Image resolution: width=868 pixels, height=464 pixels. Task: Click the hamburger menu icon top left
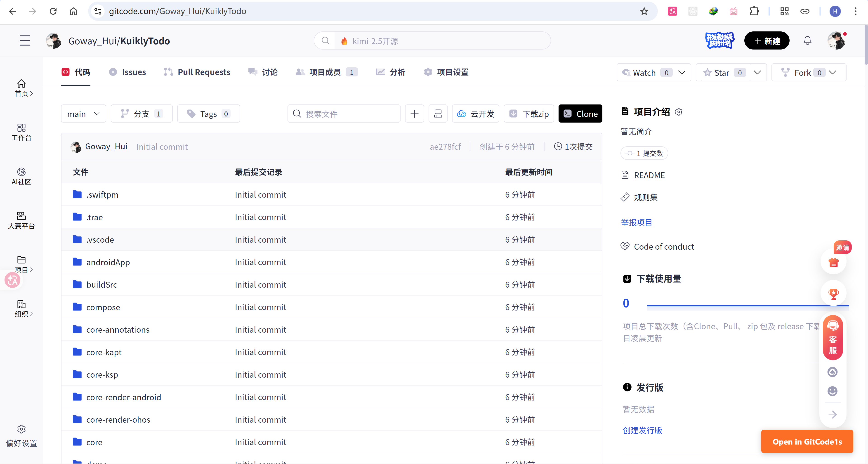click(x=25, y=40)
